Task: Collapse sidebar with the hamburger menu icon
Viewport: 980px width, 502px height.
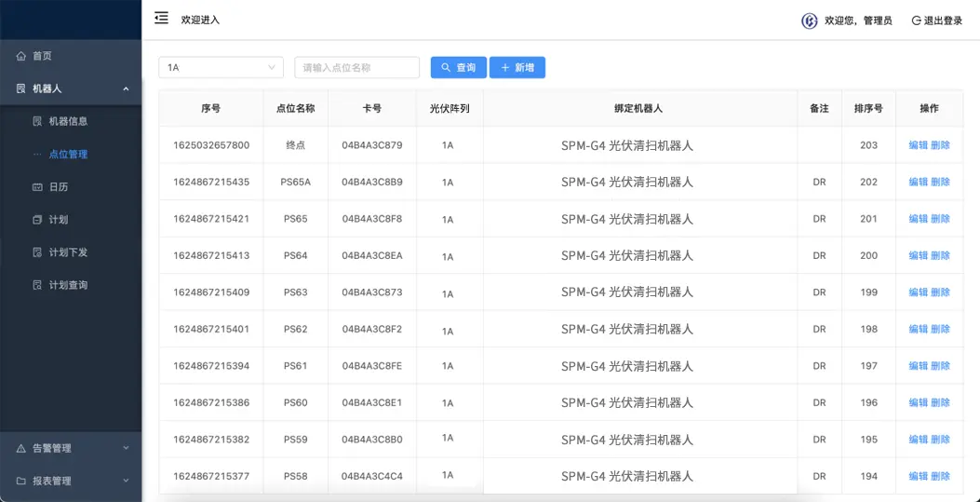Action: (162, 19)
